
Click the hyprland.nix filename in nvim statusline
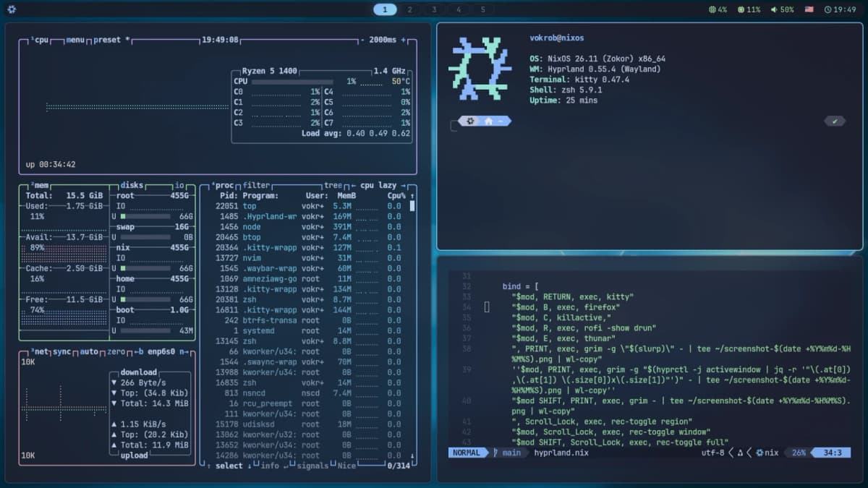[561, 453]
